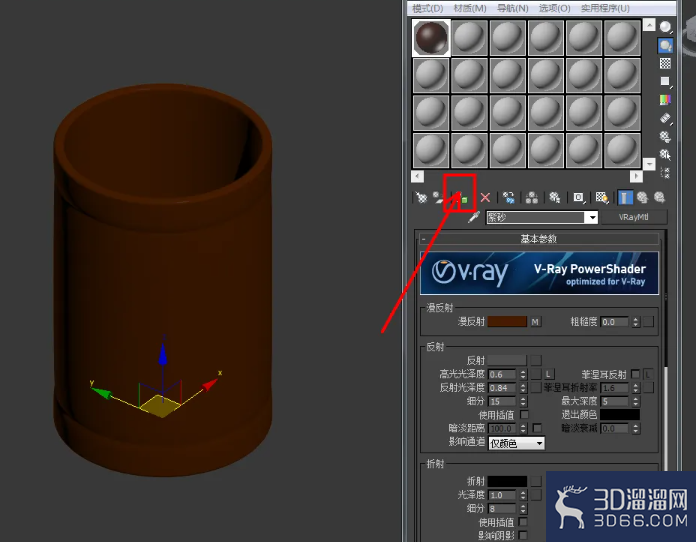This screenshot has width=696, height=542.
Task: Click the 最大深度 spinner arrows
Action: [x=636, y=402]
